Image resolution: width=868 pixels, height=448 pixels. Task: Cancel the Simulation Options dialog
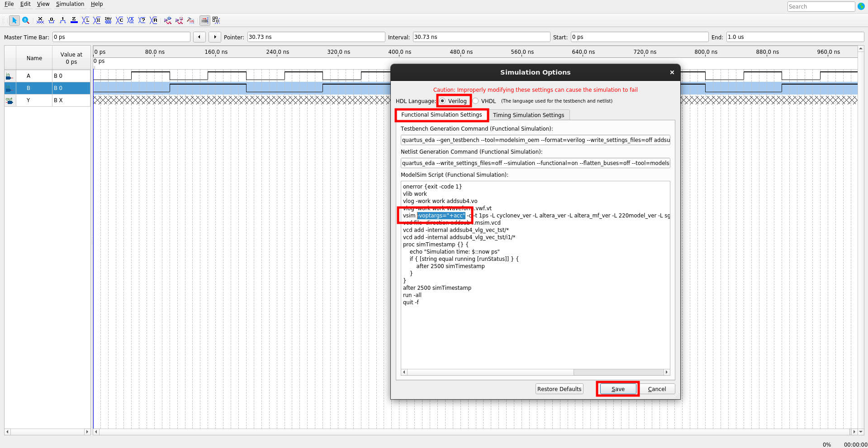click(x=657, y=389)
